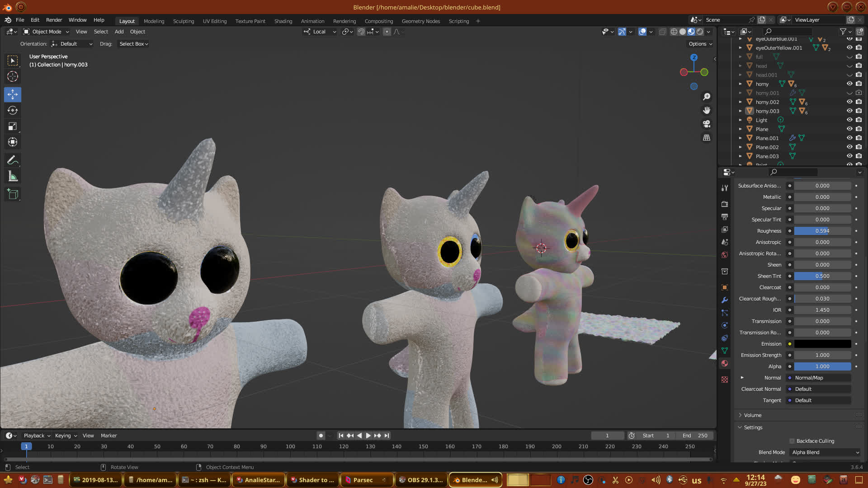Open the Object Mode dropdown

point(46,32)
